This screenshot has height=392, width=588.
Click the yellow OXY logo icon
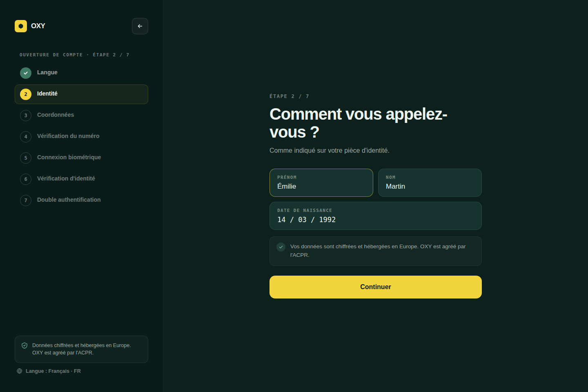click(x=21, y=26)
